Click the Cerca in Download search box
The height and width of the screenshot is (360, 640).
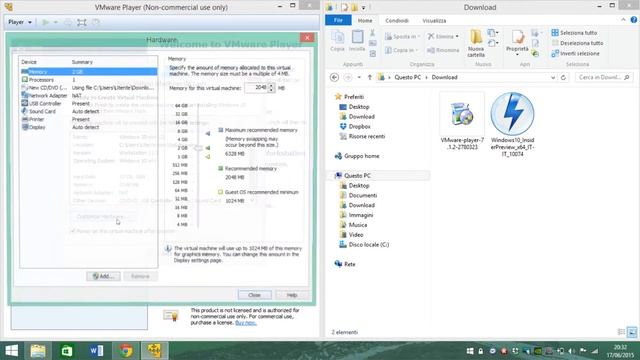click(x=604, y=77)
